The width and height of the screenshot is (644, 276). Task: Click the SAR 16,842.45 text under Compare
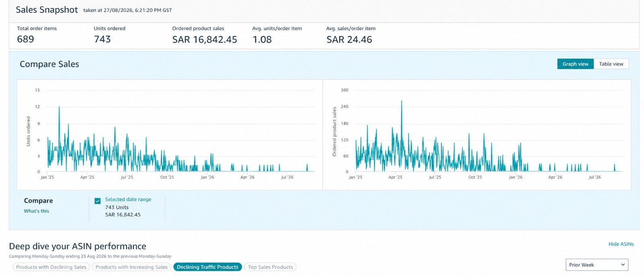pyautogui.click(x=123, y=215)
